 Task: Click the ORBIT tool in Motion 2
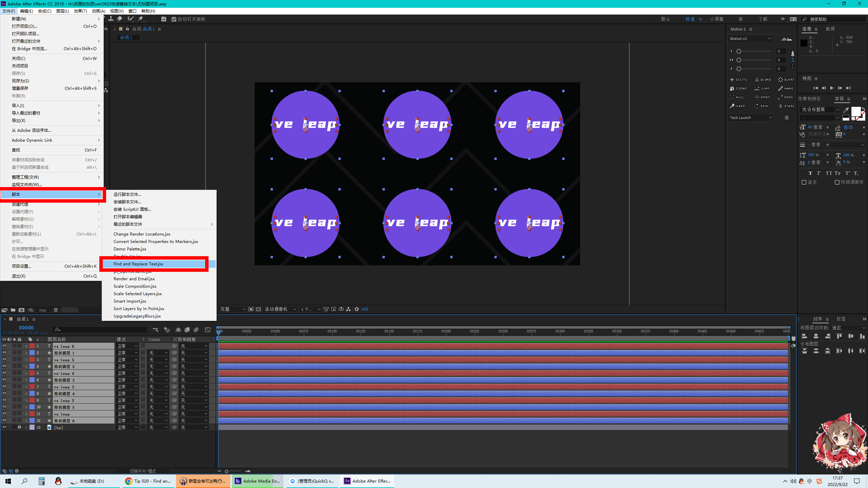click(x=762, y=97)
